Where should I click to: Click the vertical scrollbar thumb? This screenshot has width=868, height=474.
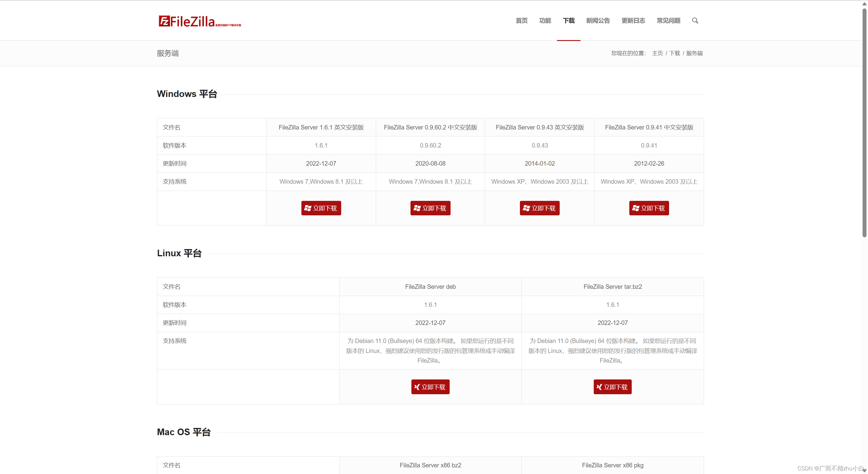pyautogui.click(x=864, y=123)
